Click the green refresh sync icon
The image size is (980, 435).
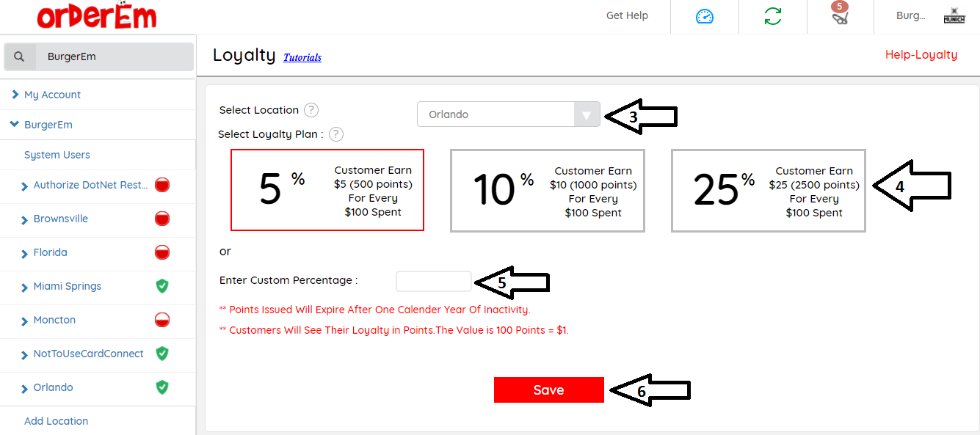(773, 16)
